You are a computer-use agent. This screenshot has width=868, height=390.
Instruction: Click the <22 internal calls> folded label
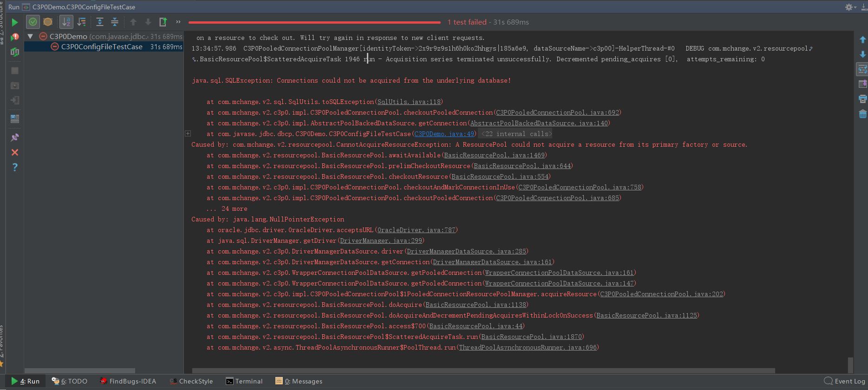click(516, 134)
